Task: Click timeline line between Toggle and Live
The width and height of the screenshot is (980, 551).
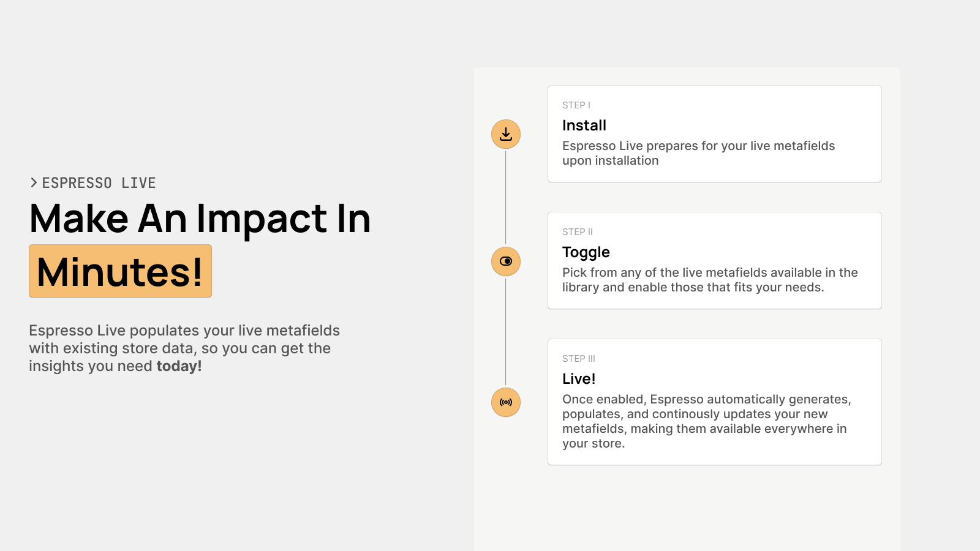Action: coord(506,332)
